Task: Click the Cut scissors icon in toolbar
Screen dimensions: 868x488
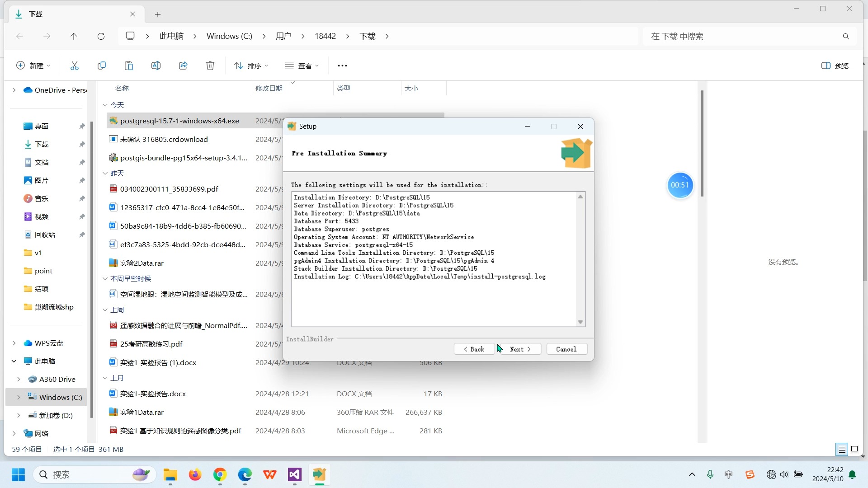Action: point(75,66)
